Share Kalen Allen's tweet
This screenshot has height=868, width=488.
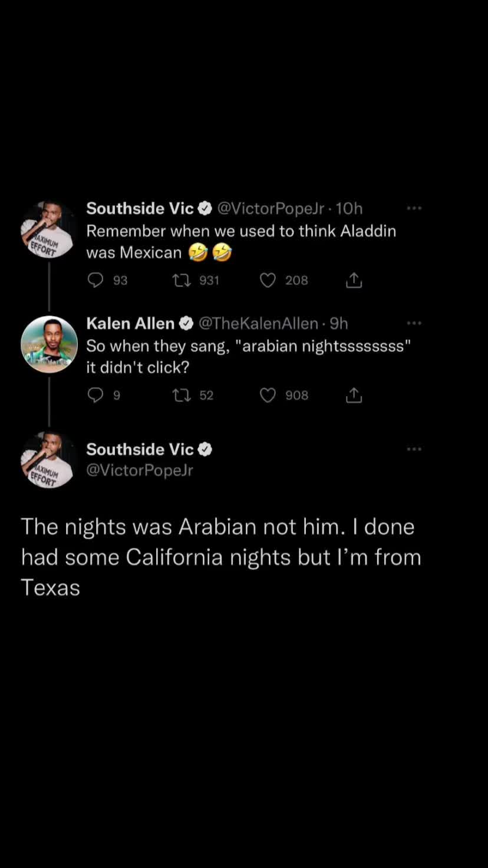(354, 395)
